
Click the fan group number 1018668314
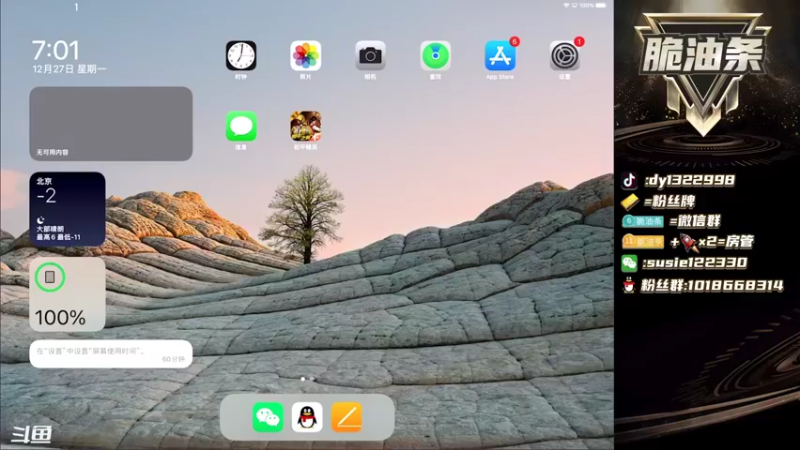(735, 285)
